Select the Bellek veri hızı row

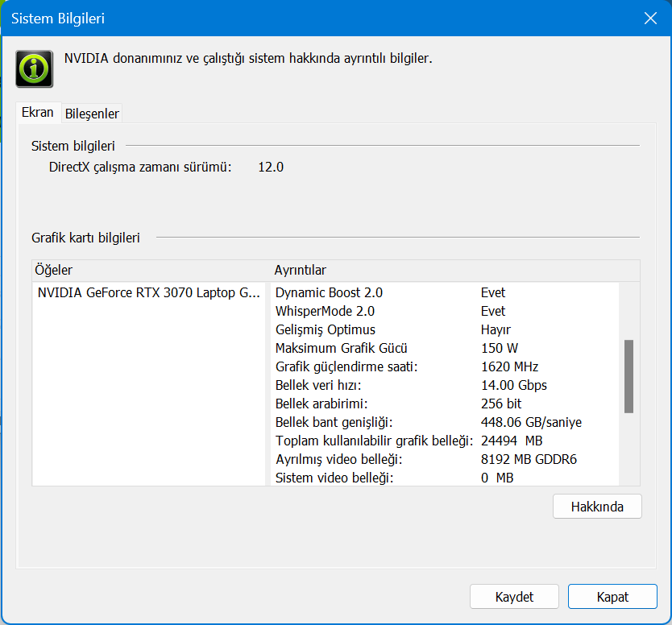coord(445,385)
